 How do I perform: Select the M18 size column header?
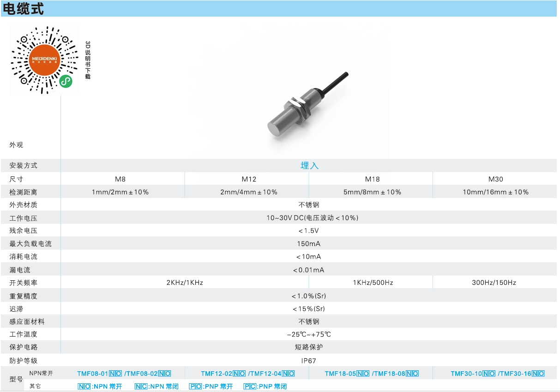click(372, 179)
